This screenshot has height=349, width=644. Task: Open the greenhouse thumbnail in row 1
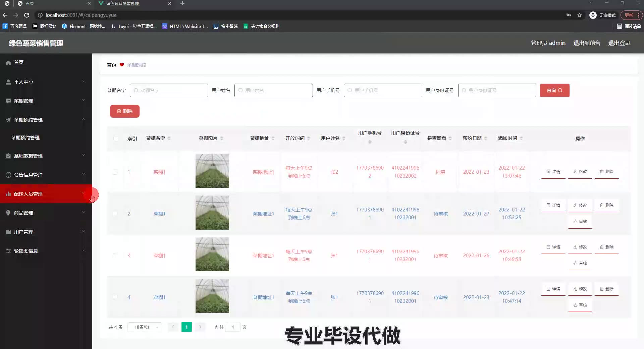point(212,171)
